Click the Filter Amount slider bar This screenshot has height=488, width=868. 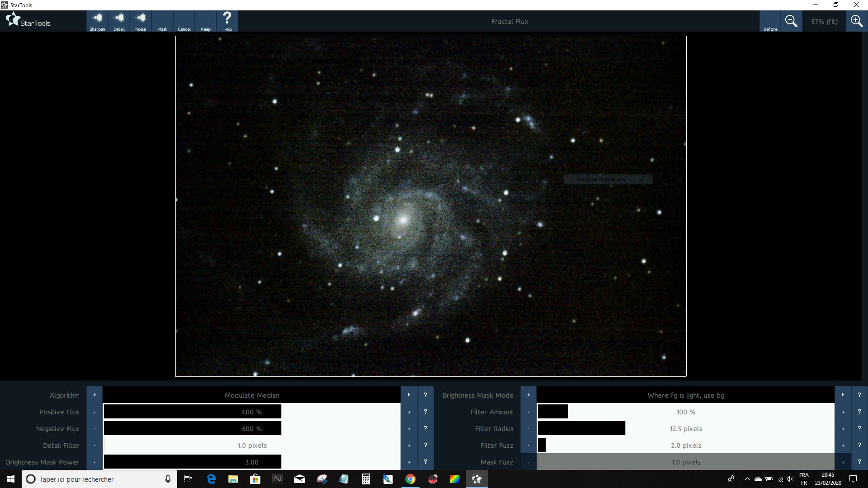[x=686, y=412]
